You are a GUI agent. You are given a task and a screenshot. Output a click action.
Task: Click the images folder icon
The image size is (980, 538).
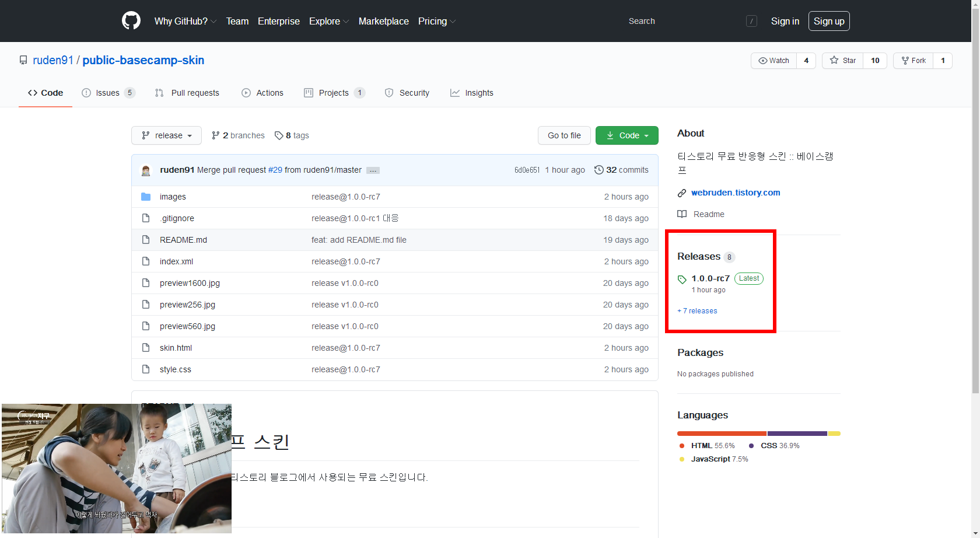pyautogui.click(x=146, y=197)
